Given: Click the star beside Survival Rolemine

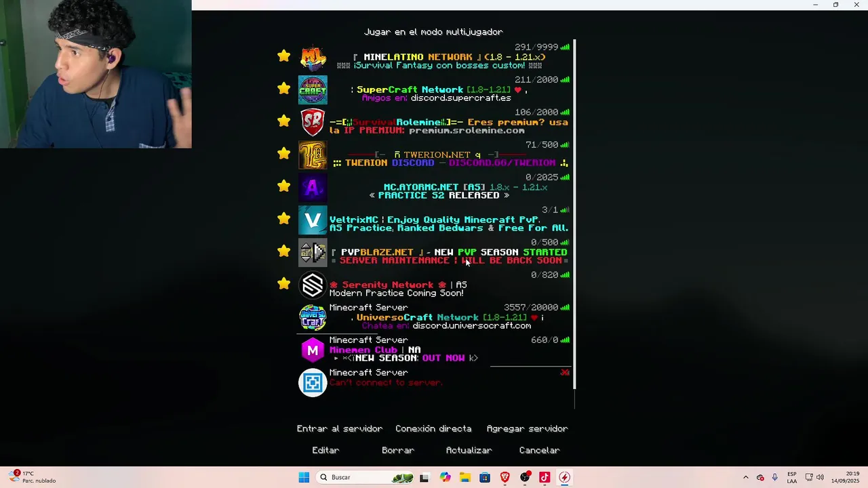Looking at the screenshot, I should point(283,121).
